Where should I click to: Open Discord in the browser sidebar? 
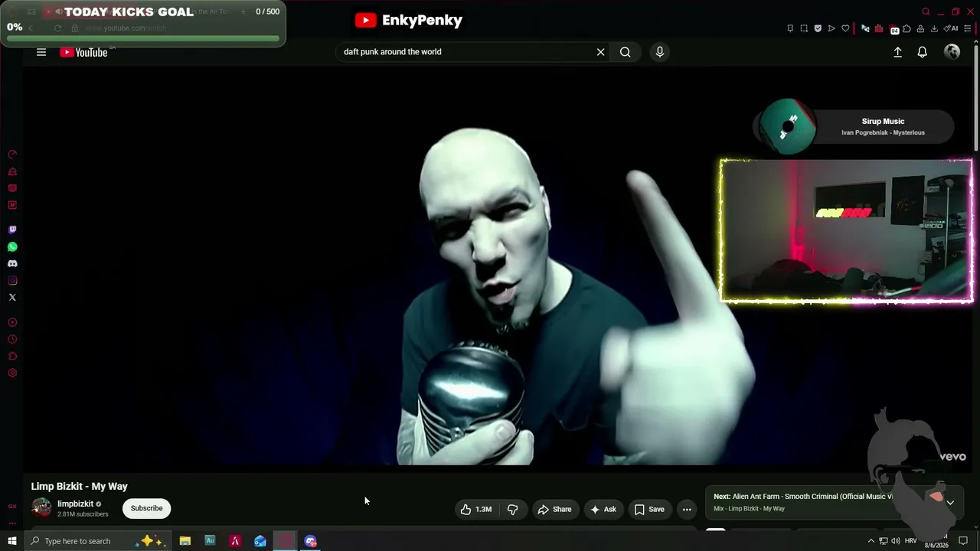click(x=12, y=263)
